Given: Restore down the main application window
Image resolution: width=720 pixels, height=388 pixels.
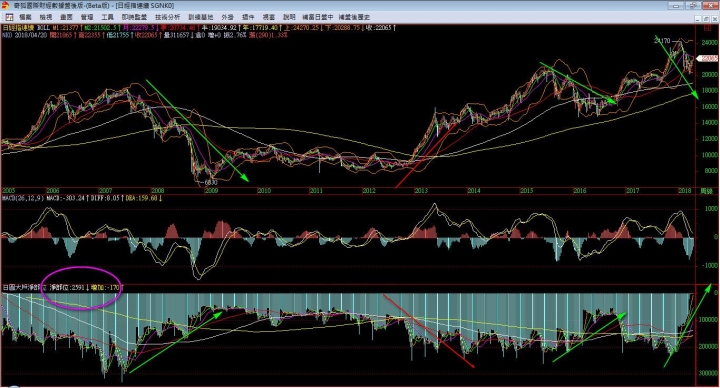Looking at the screenshot, I should (694, 6).
